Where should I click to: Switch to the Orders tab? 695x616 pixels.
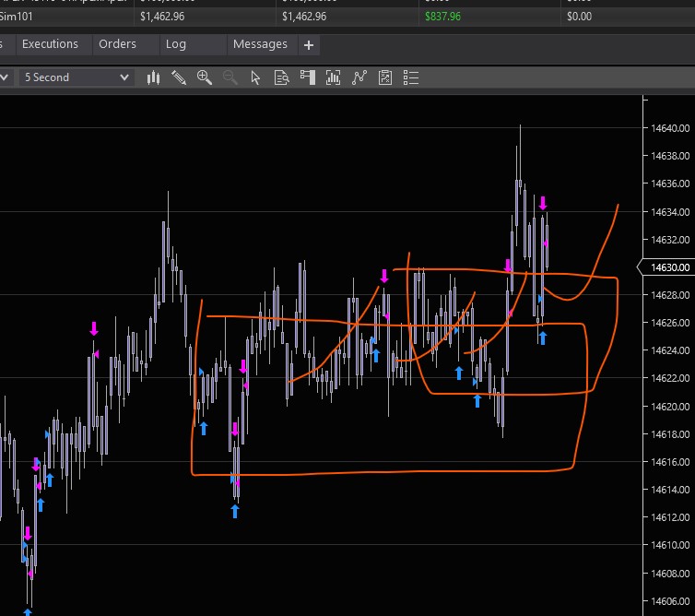coord(117,44)
